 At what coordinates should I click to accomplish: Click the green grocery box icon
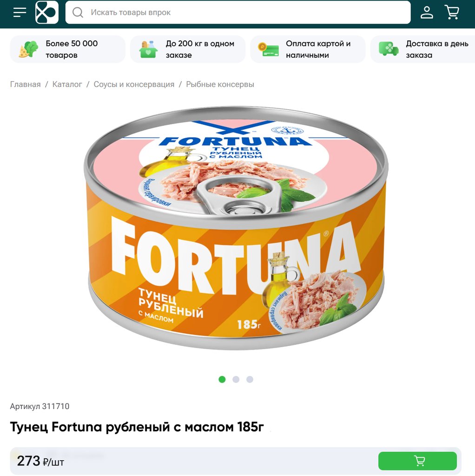[x=148, y=49]
